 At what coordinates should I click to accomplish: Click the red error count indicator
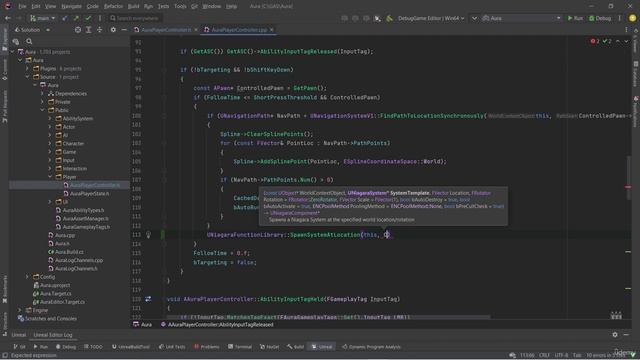(595, 41)
